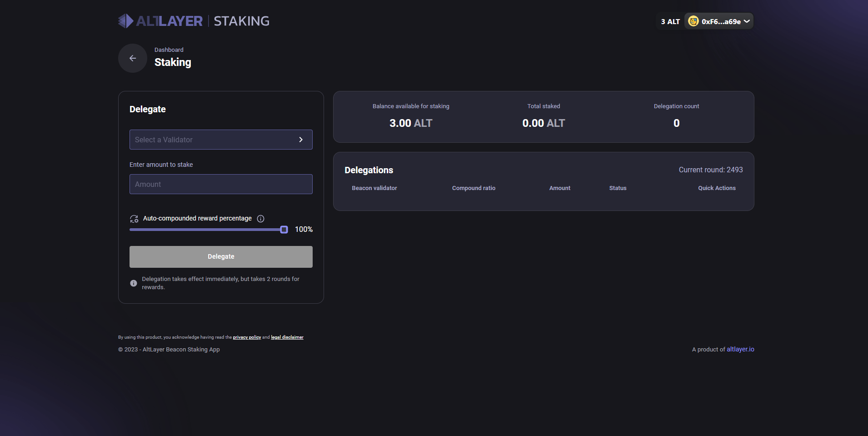This screenshot has width=868, height=436.
Task: Click the 0xF6...a69e wallet address
Action: click(x=721, y=21)
